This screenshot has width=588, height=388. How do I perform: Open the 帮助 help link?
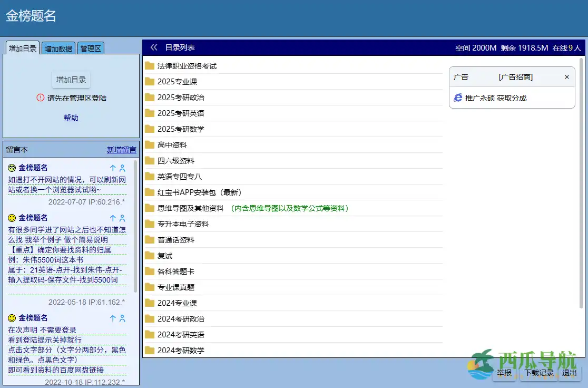pyautogui.click(x=71, y=118)
